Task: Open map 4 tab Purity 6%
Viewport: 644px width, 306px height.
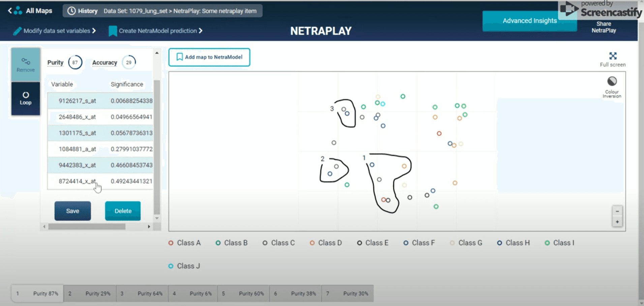Action: 193,294
